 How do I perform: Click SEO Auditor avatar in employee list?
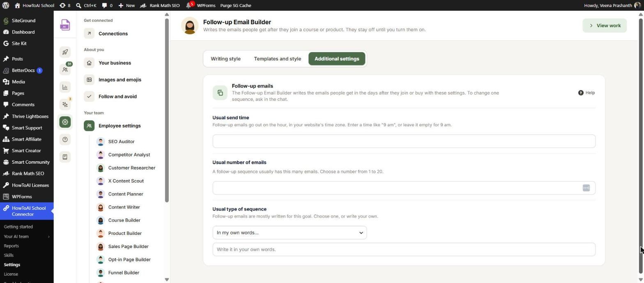tap(101, 141)
